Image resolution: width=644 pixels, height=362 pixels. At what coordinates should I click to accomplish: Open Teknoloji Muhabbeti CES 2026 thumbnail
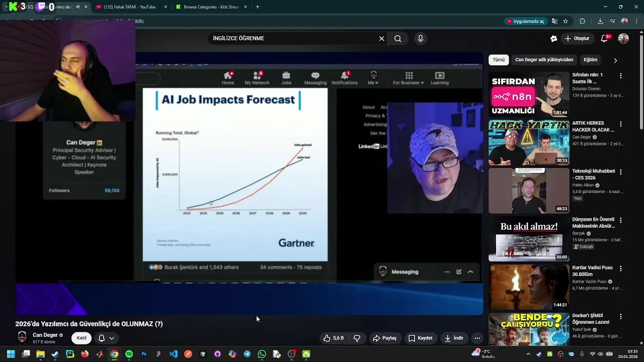[x=529, y=191]
